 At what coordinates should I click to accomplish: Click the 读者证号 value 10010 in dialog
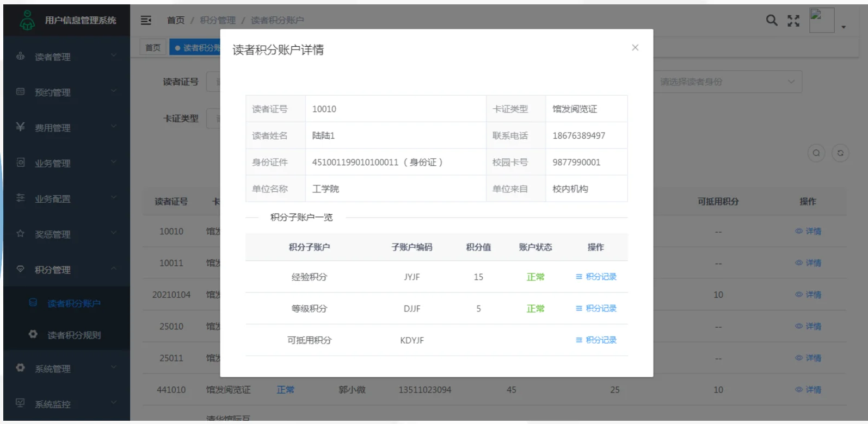point(324,109)
